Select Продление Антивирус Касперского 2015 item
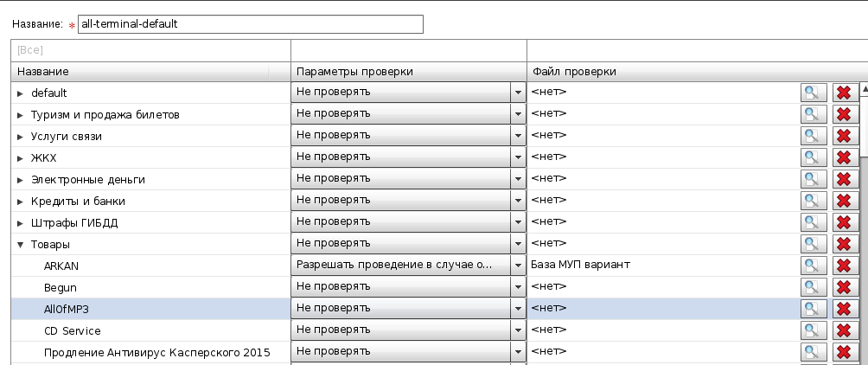This screenshot has width=868, height=365. pos(157,353)
